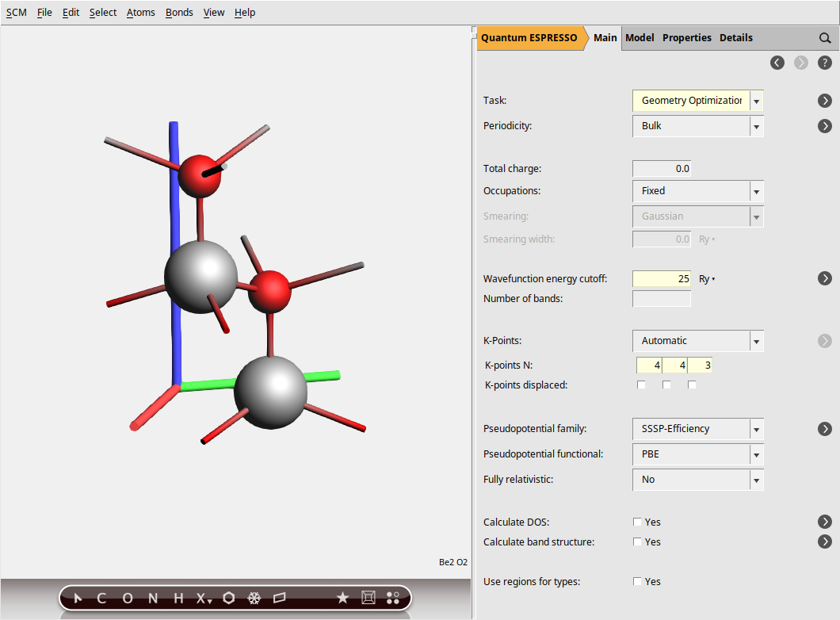Open the search magnifier in panel header
Screen dimensions: 840x620
[x=825, y=38]
